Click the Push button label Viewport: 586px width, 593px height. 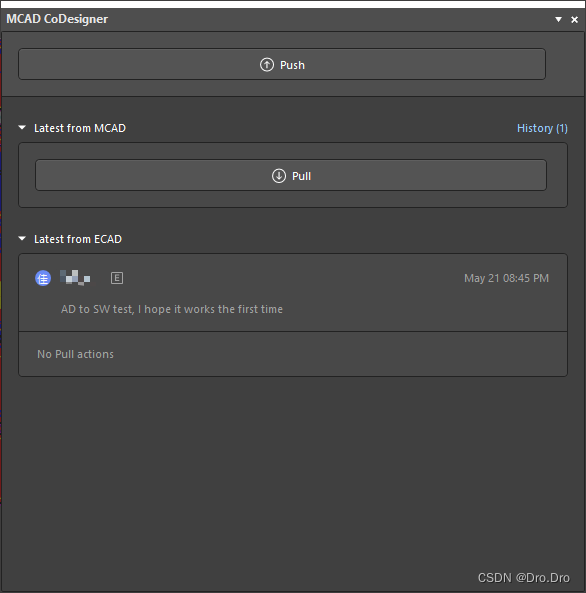(x=292, y=65)
